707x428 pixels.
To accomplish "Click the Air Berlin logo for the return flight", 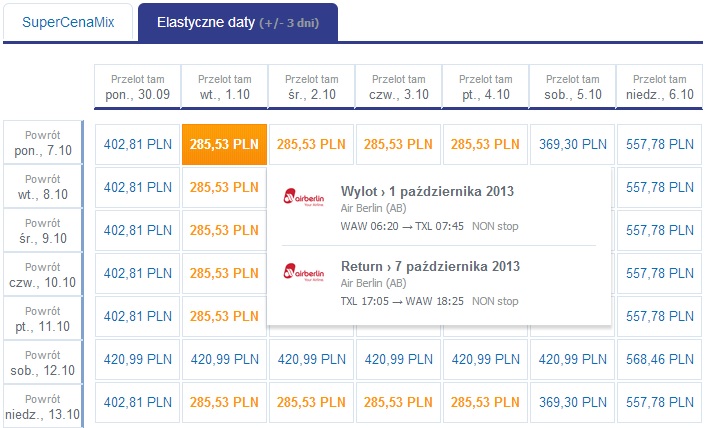I will point(303,272).
